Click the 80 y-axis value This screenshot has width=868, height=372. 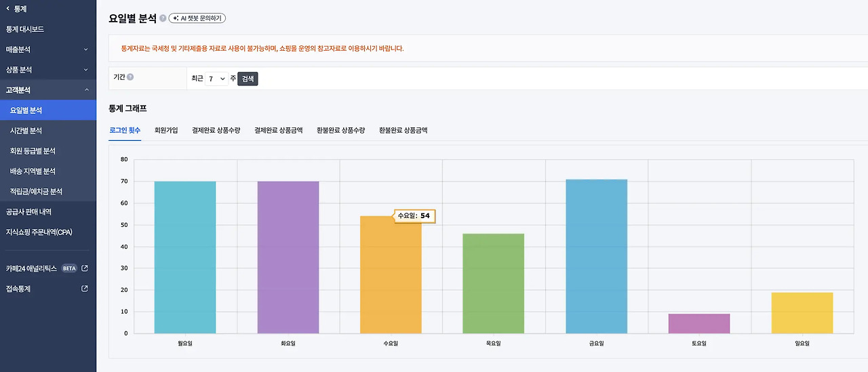click(x=124, y=160)
